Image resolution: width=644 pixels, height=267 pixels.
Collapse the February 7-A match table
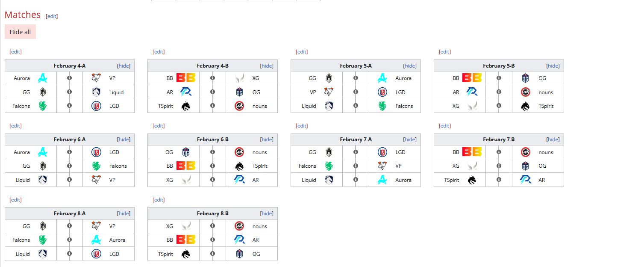tap(410, 139)
